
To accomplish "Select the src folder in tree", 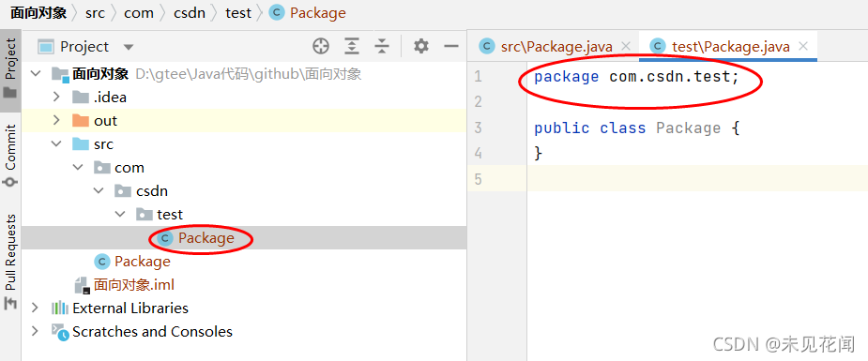I will (x=103, y=144).
